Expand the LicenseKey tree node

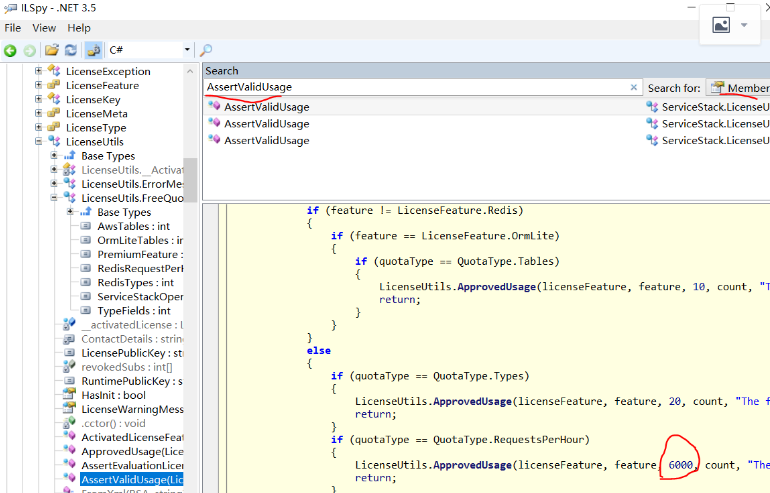[x=39, y=99]
